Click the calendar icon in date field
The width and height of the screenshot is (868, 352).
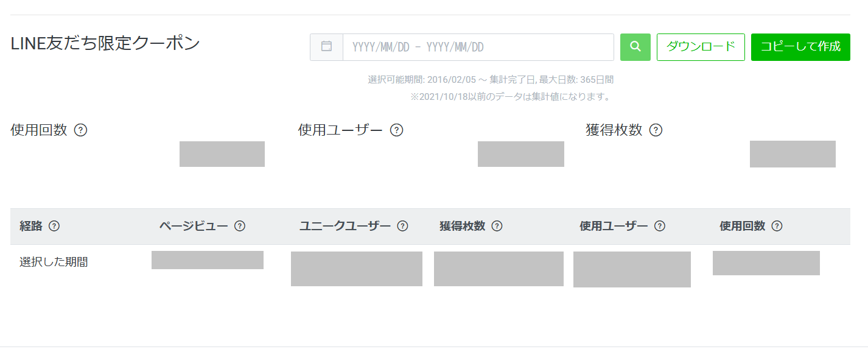coord(326,46)
